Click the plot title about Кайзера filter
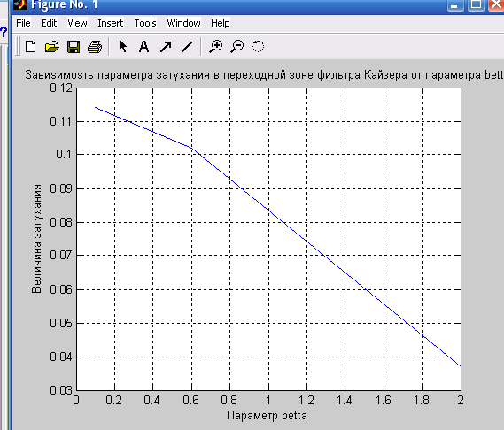504x430 pixels. pyautogui.click(x=264, y=75)
